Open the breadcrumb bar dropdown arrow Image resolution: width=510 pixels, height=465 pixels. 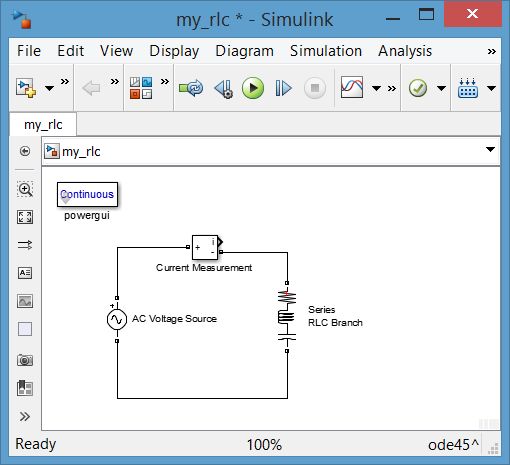coord(490,149)
